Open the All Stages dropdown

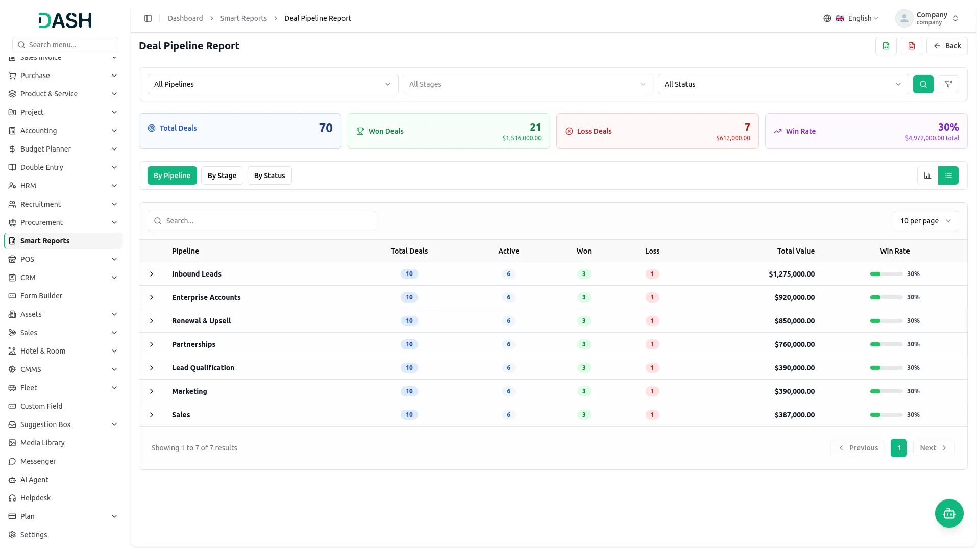pos(528,84)
